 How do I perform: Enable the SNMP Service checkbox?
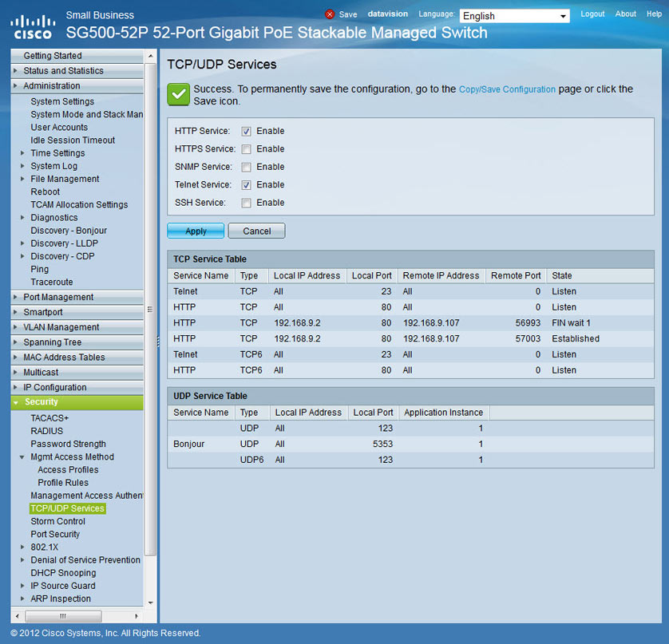pos(246,167)
